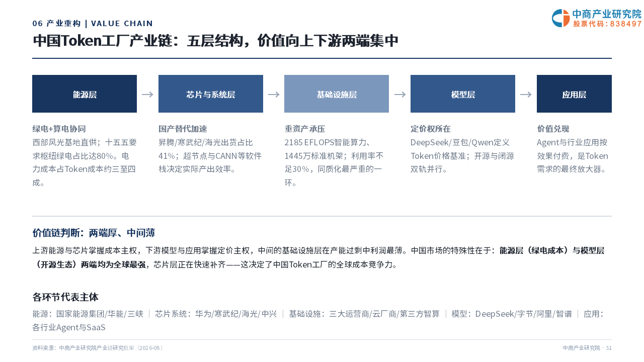Click the paragraph starting 昇腾/寒武纪/海光出货占比
Image resolution: width=644 pixels, height=362 pixels.
tap(210, 156)
